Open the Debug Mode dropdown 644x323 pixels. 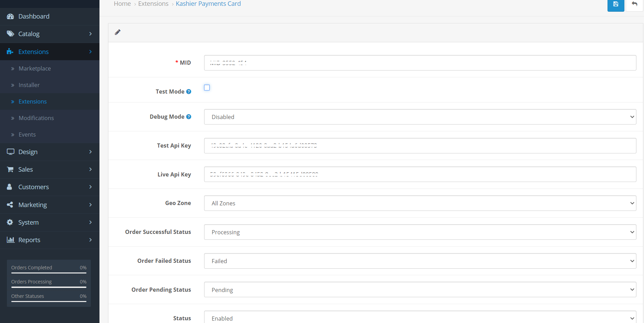pos(420,117)
